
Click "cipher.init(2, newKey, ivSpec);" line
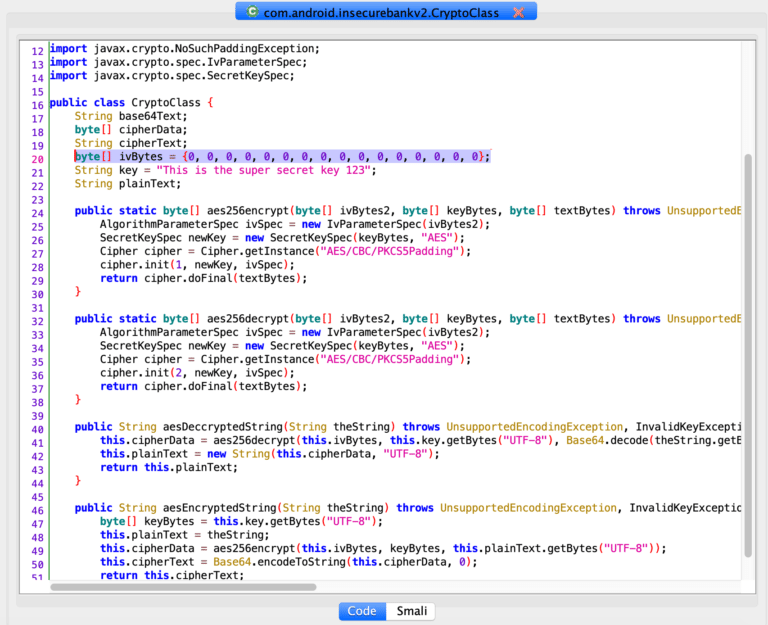coord(197,373)
